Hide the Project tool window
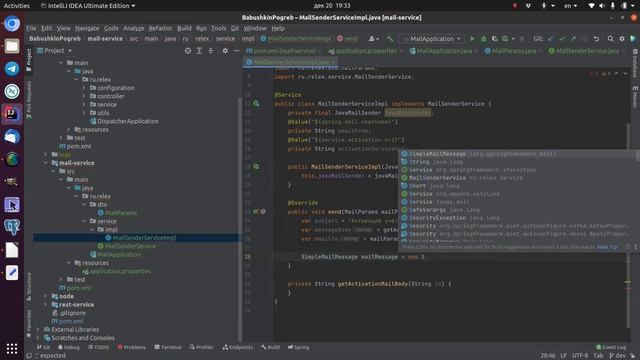Image resolution: width=640 pixels, height=360 pixels. coord(236,51)
